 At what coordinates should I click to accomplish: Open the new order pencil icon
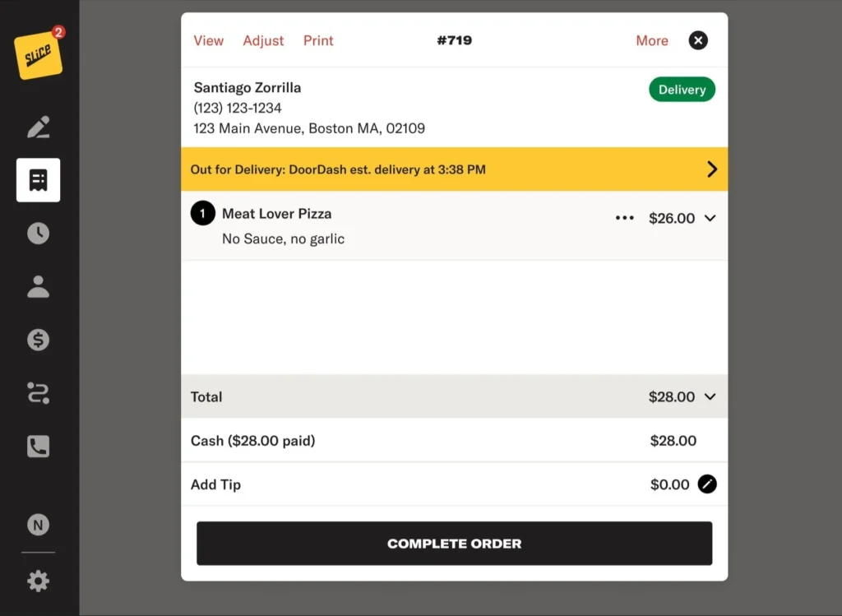click(38, 127)
